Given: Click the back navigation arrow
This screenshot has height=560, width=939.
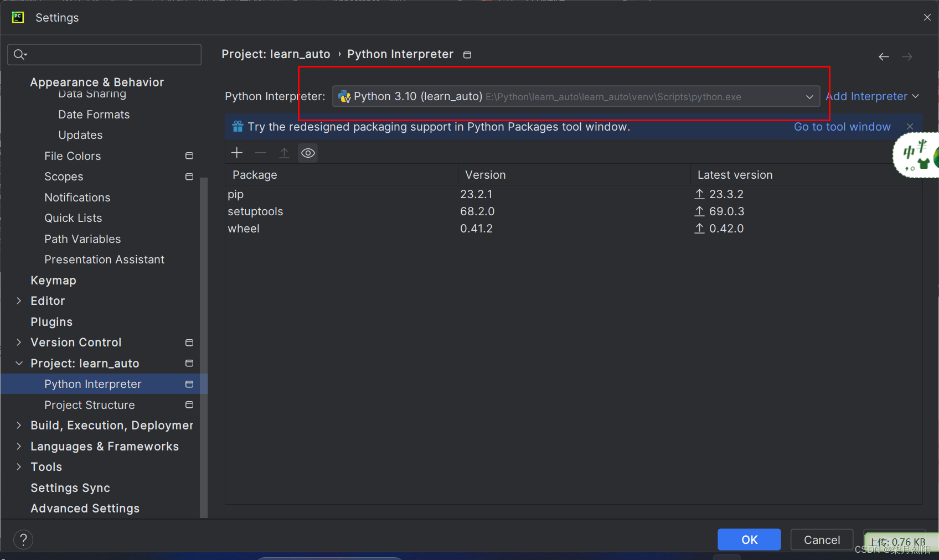Looking at the screenshot, I should [884, 56].
